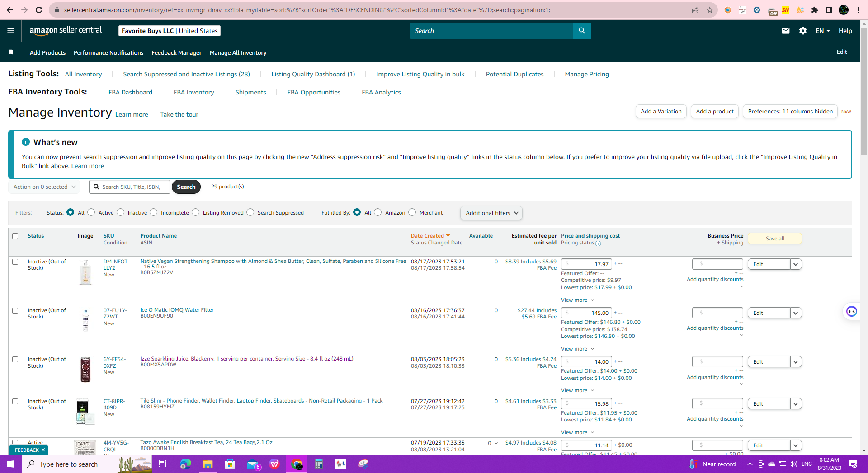Click the Amazon Seller Central logo
The width and height of the screenshot is (868, 473).
(x=66, y=31)
